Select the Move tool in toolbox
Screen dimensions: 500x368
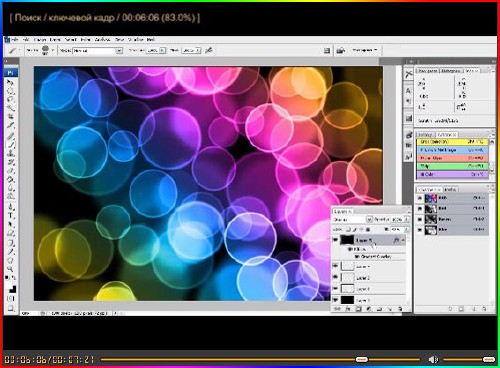pyautogui.click(x=11, y=82)
